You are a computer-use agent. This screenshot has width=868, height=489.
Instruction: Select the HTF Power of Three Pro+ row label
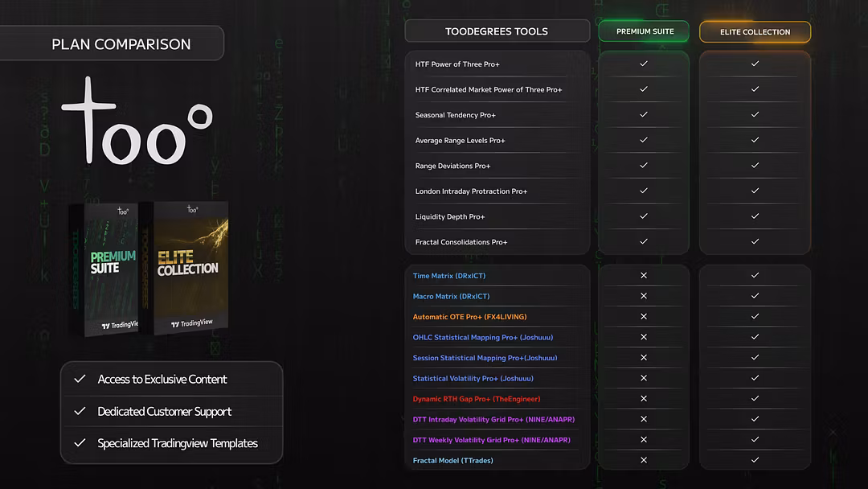457,64
